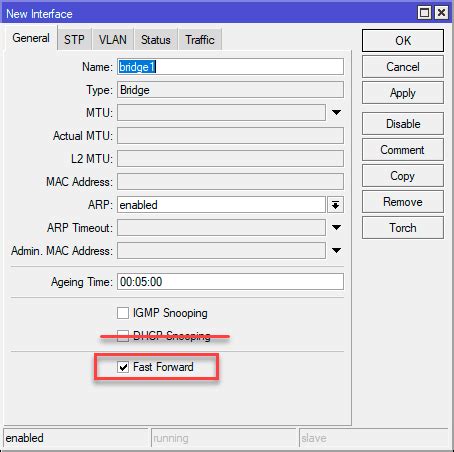Click the Admin. MAC Address input field
This screenshot has height=452, width=454.
(221, 251)
